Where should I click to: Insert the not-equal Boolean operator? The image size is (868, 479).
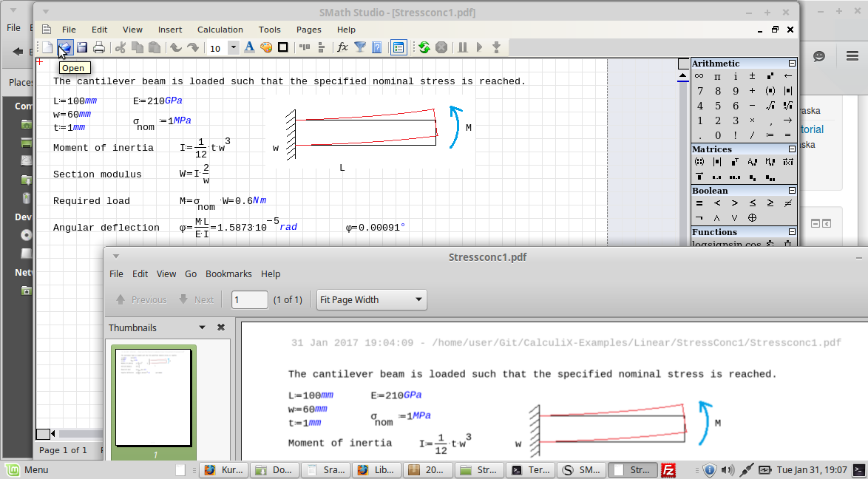[x=788, y=203]
